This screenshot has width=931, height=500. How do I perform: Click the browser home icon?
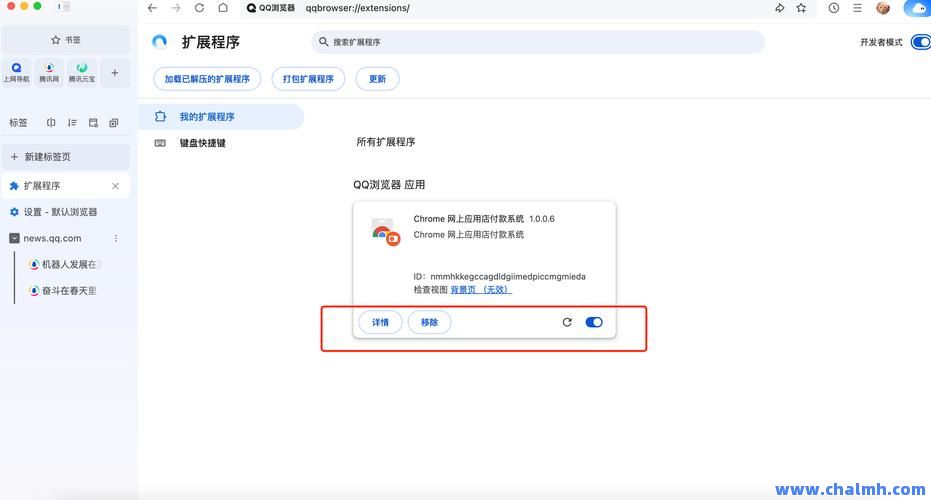coord(223,8)
